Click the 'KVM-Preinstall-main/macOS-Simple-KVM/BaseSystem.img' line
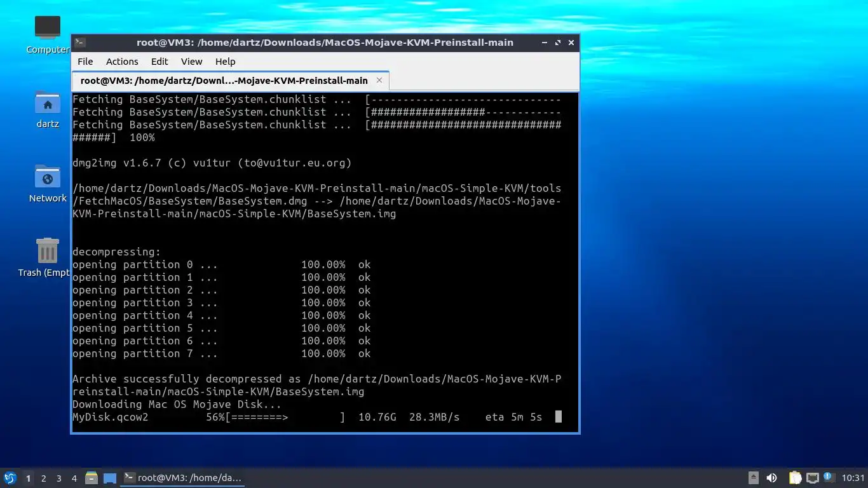 click(x=234, y=213)
